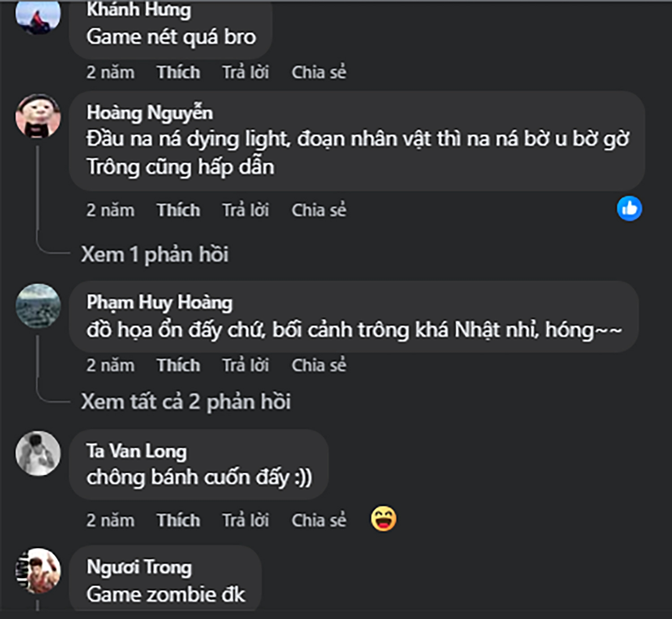Open Khánh Hưng's profile avatar

(x=38, y=16)
